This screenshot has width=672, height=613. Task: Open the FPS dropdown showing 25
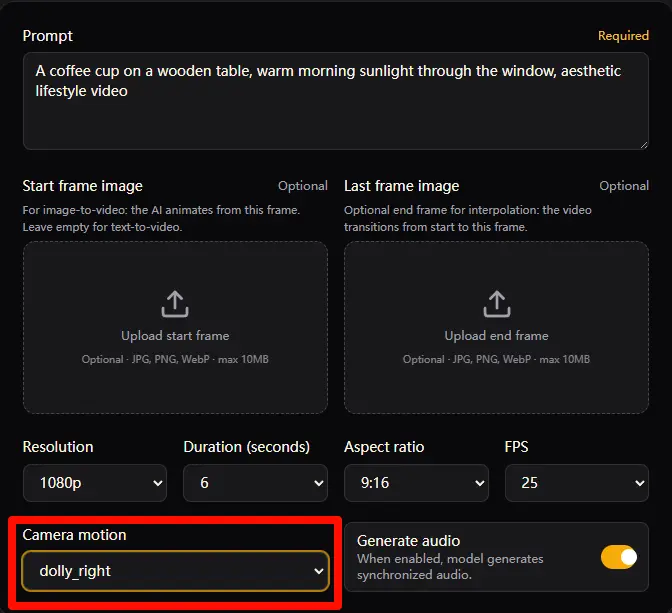click(577, 483)
